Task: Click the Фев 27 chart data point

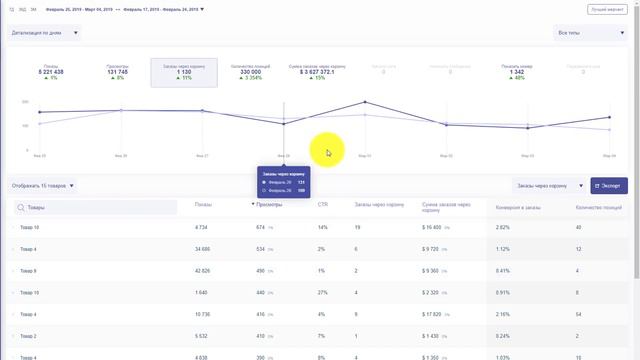Action: pos(202,111)
